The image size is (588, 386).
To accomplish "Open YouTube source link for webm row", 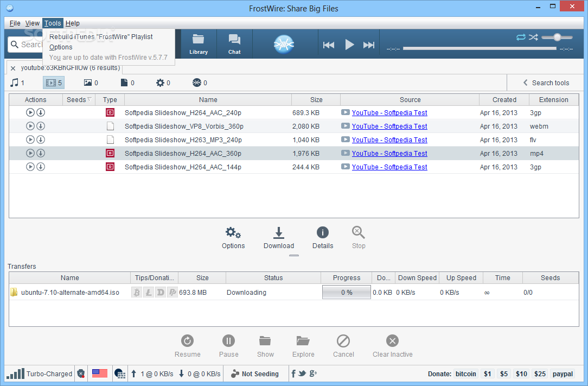I will [389, 126].
